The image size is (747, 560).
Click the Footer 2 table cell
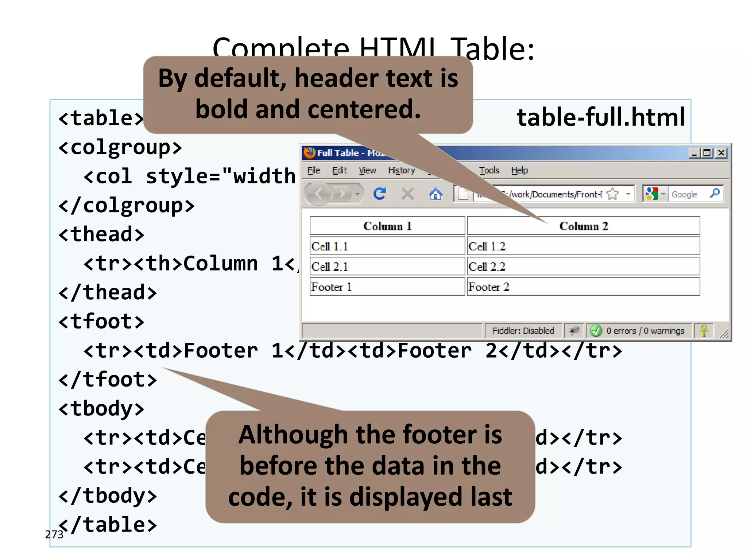(x=583, y=287)
